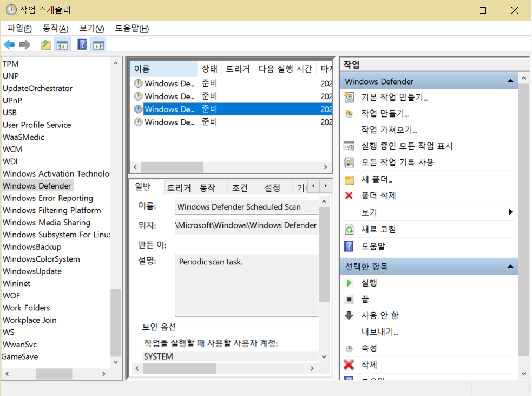Switch to the 트리거 tab

tap(179, 187)
